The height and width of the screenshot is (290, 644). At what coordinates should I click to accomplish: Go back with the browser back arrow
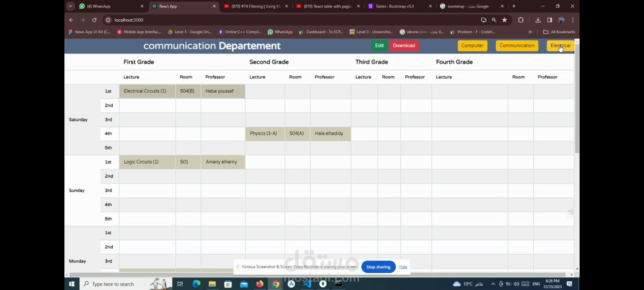pyautogui.click(x=71, y=20)
